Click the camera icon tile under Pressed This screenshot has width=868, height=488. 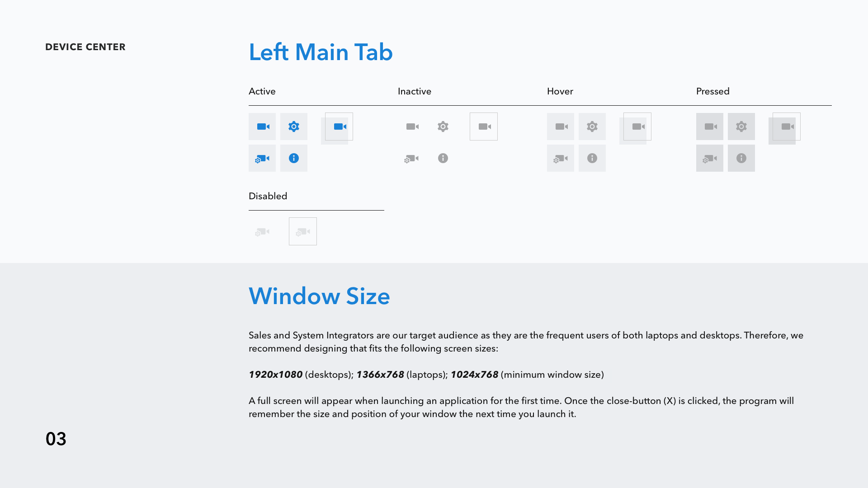(710, 127)
